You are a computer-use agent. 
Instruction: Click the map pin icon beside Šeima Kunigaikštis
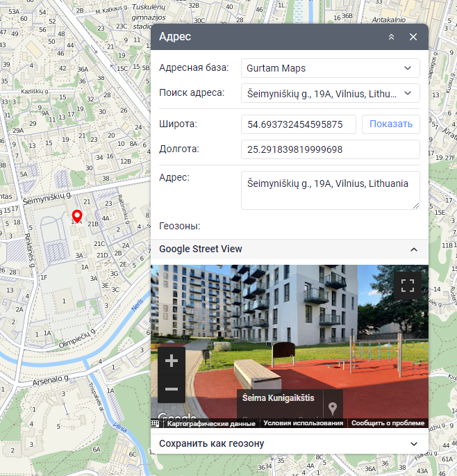point(333,408)
